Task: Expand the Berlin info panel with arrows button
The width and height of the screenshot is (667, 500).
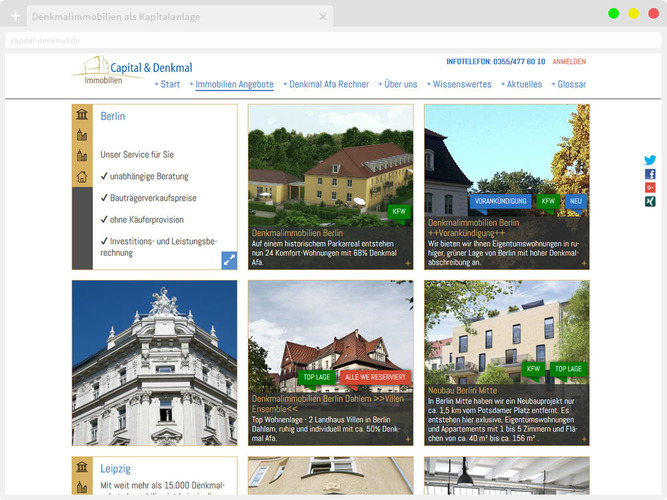Action: [x=229, y=260]
